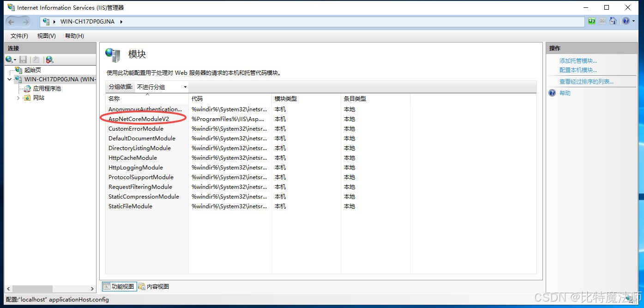Click 本地 entry cell in HttpCacheModule row
Viewport: 644px width, 308px height.
pyautogui.click(x=349, y=158)
